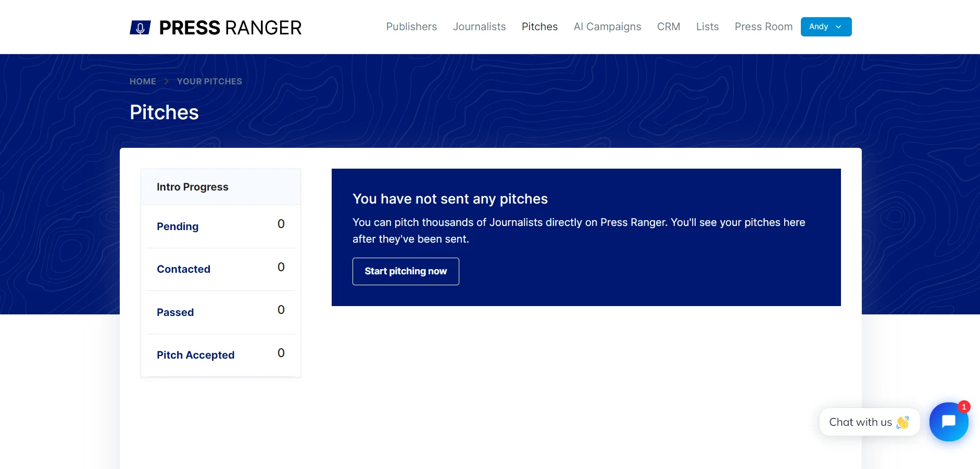Switch to the Publishers section
The height and width of the screenshot is (469, 980).
click(411, 27)
